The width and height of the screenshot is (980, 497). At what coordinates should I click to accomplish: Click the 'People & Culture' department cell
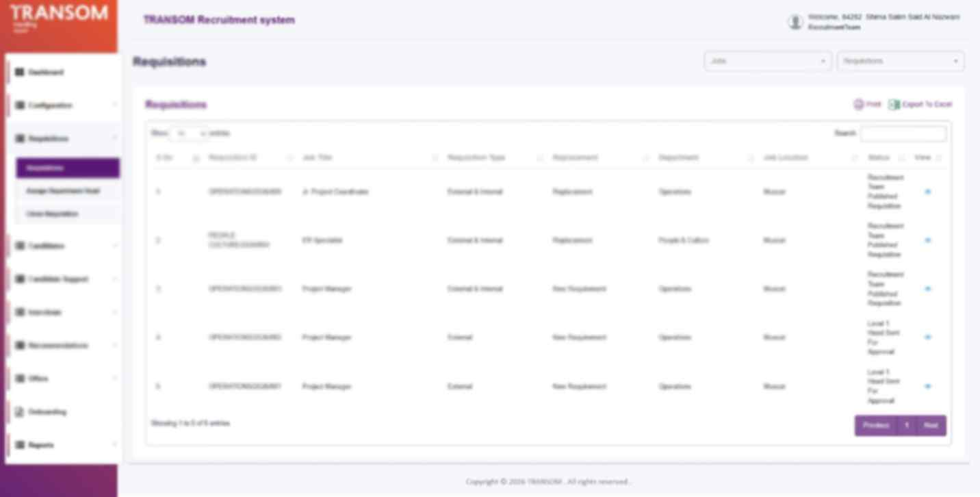point(684,240)
